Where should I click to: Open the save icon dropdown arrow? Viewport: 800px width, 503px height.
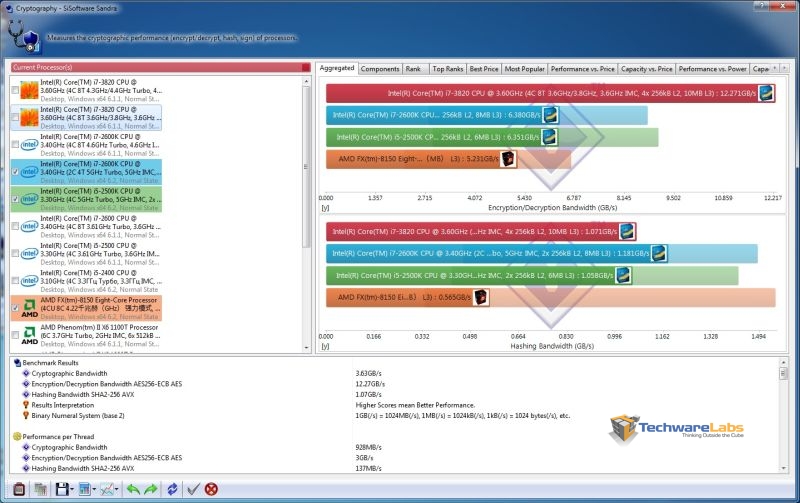pyautogui.click(x=72, y=490)
